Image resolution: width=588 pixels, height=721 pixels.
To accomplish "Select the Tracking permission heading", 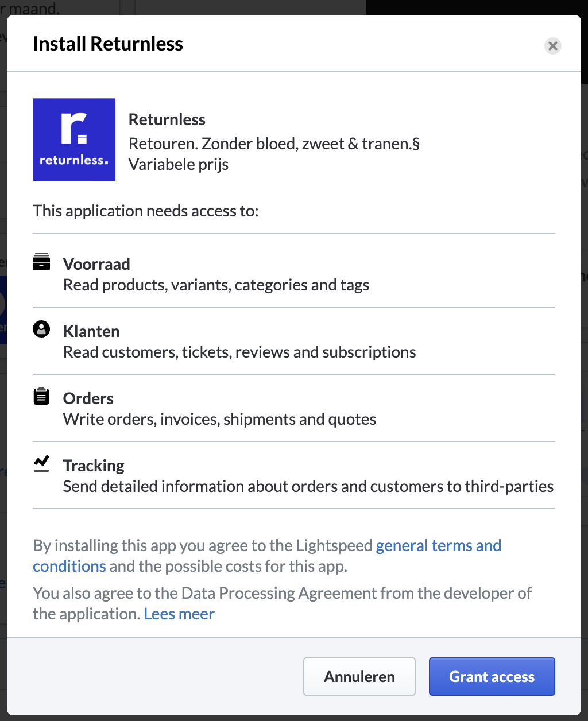I will pos(94,466).
